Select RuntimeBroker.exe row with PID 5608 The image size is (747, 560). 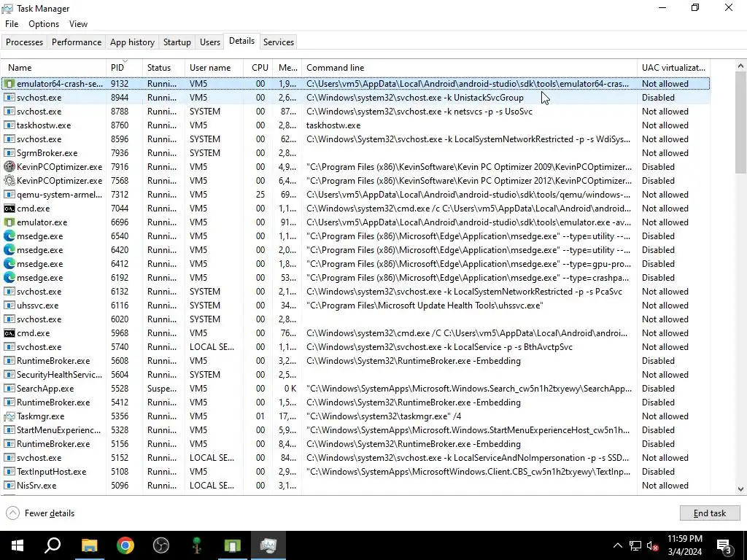355,361
